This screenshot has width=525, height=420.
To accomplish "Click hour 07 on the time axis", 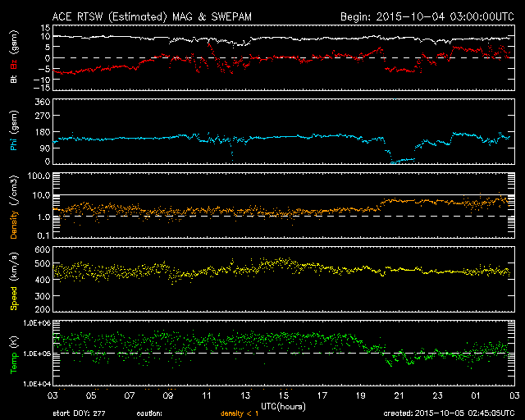I will click(130, 395).
